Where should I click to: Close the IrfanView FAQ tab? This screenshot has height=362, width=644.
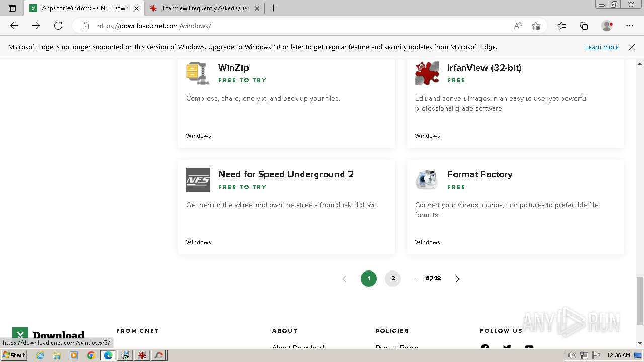pyautogui.click(x=257, y=8)
